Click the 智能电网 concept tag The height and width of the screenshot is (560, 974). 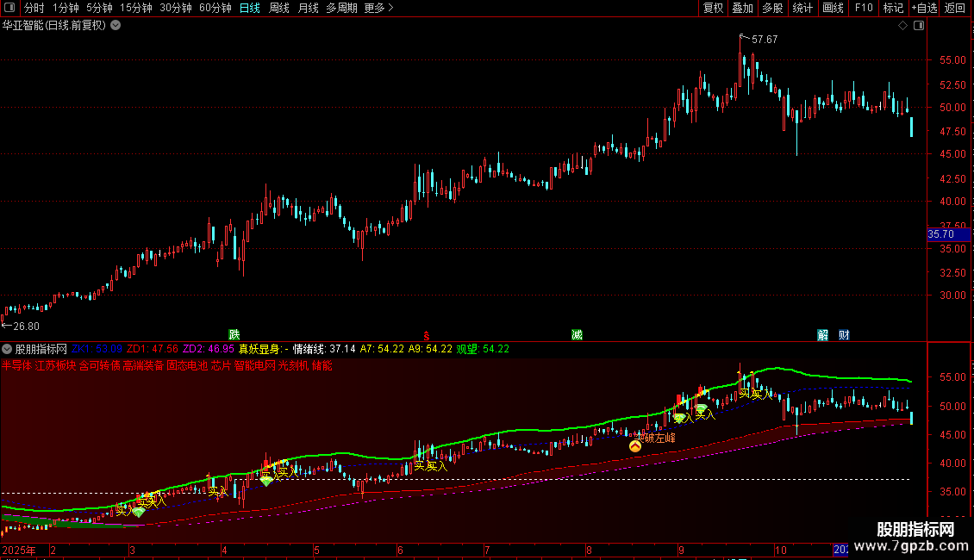pyautogui.click(x=254, y=365)
